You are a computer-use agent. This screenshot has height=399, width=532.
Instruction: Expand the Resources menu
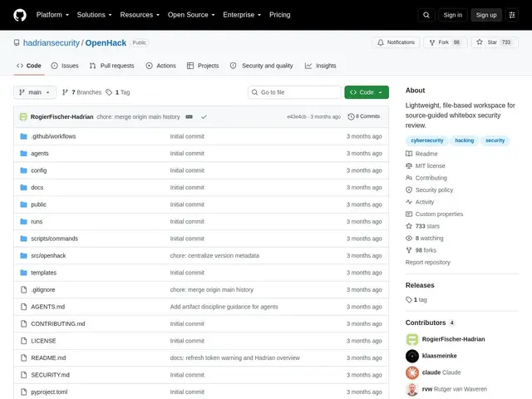[140, 15]
